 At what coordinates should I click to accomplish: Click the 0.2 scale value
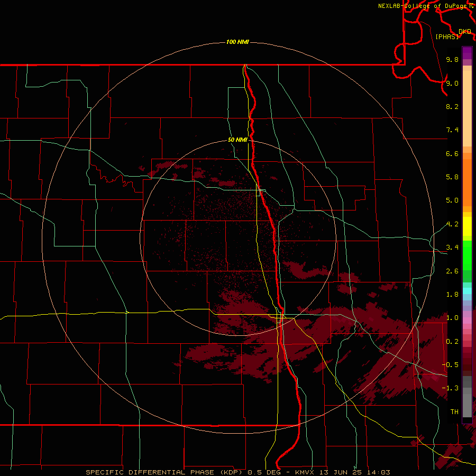(x=452, y=341)
